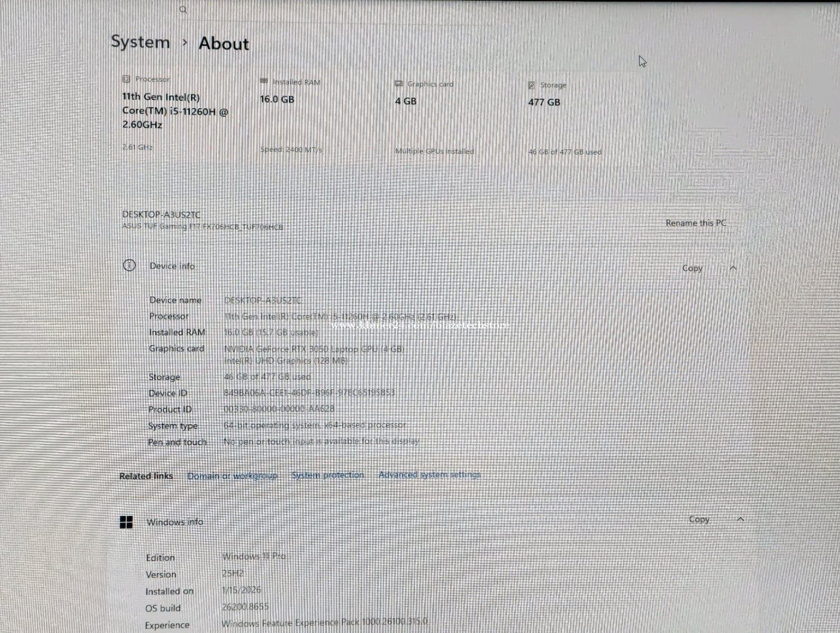Select '16.0 GB (15.7 GB usable)' RAM value
Viewport: 840px width, 633px height.
[271, 332]
